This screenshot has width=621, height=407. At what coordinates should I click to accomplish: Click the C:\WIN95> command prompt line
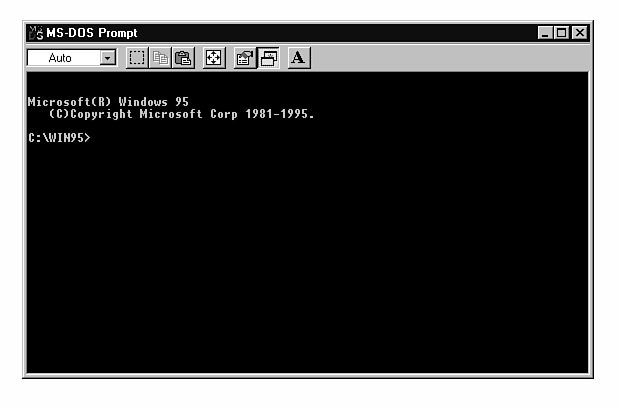(59, 138)
